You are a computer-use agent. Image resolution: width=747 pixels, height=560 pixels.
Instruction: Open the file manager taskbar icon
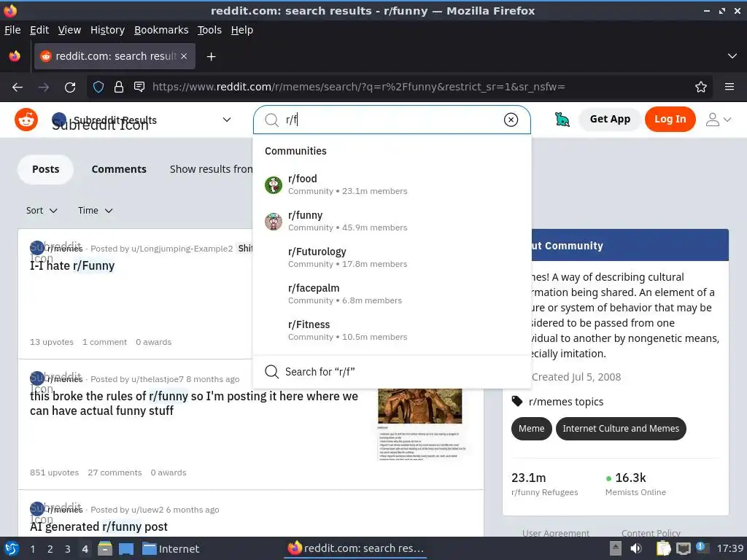pos(105,548)
